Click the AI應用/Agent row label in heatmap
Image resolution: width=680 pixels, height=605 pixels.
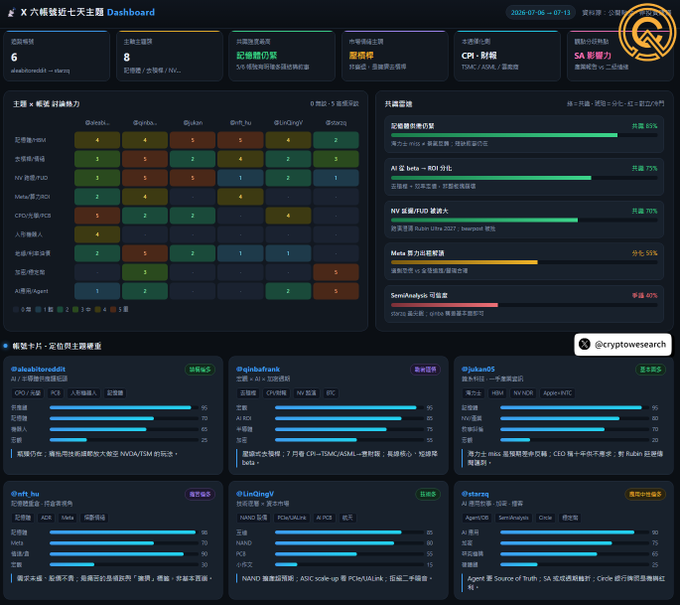pyautogui.click(x=31, y=291)
